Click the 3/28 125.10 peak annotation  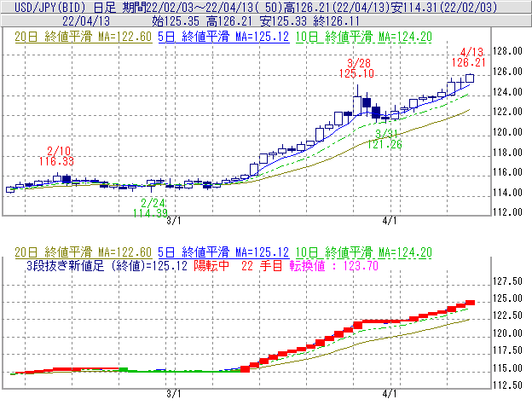coord(356,68)
